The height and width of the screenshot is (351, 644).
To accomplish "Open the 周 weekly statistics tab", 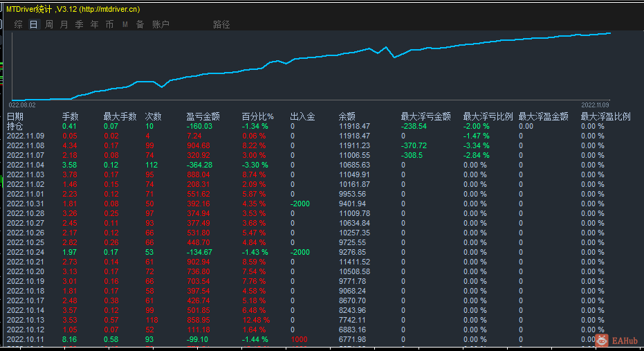I will pyautogui.click(x=49, y=24).
